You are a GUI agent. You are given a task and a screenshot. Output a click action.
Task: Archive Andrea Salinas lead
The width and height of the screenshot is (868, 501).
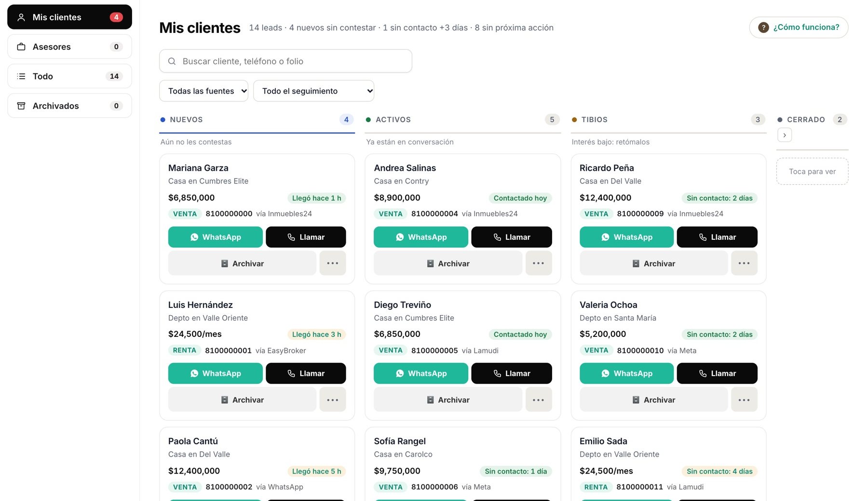pos(448,263)
